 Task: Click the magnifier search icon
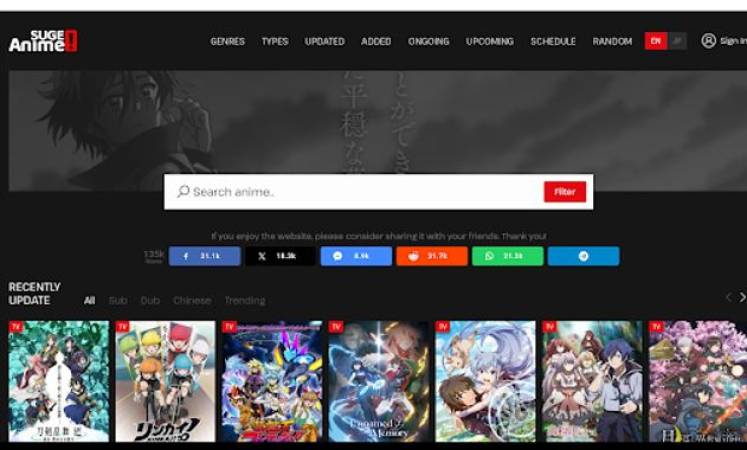point(183,191)
